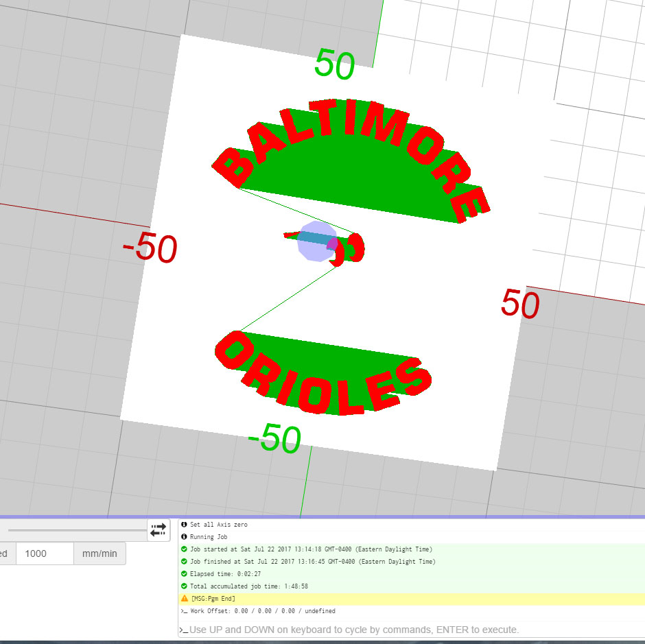Click the ORIOLES text toolpath in the 3D view
The height and width of the screenshot is (644, 645).
323,373
